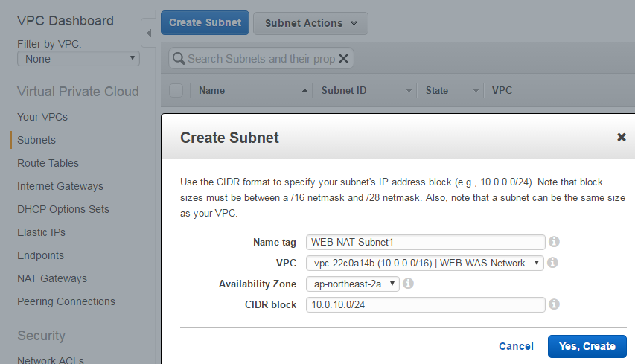Open the VPC selection dropdown
Image resolution: width=635 pixels, height=364 pixels.
pos(425,263)
